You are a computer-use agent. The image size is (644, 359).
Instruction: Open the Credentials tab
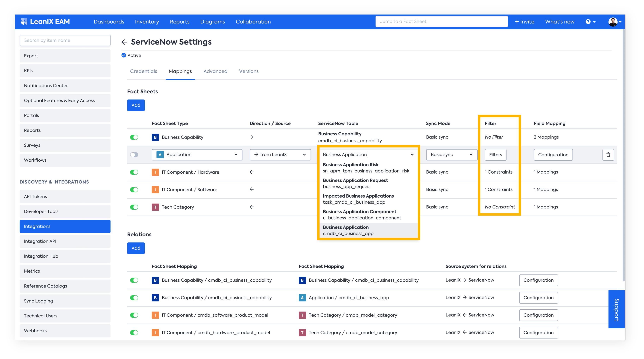(144, 71)
